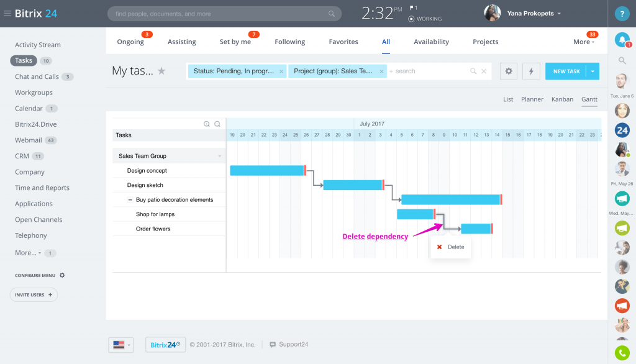Image resolution: width=636 pixels, height=364 pixels.
Task: Open the language flag selector
Action: click(121, 345)
